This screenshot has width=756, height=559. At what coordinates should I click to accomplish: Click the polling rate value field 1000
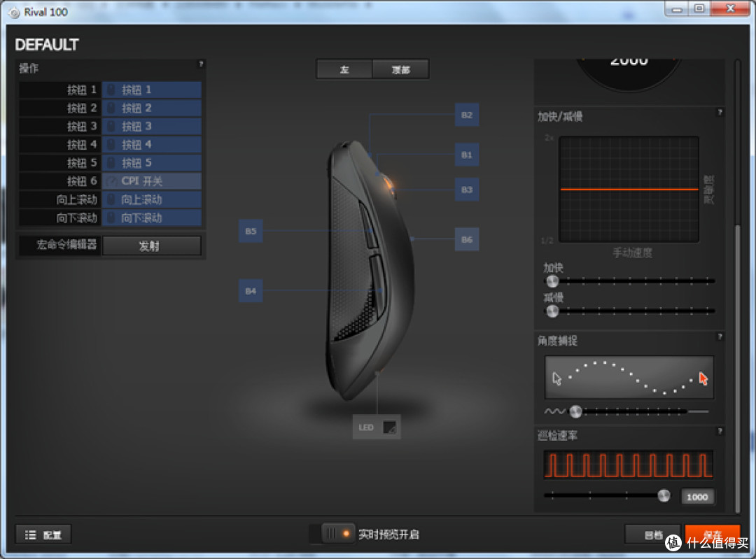point(697,497)
